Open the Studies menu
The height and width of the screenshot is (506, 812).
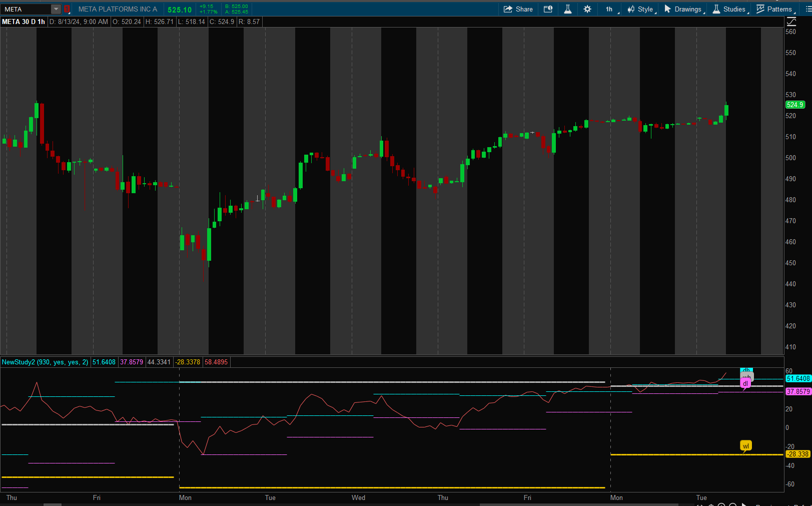coord(730,9)
